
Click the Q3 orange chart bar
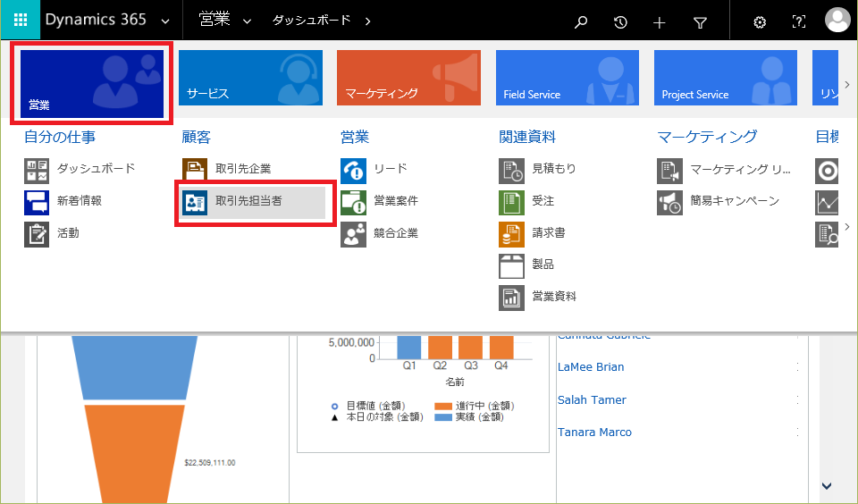(x=471, y=347)
